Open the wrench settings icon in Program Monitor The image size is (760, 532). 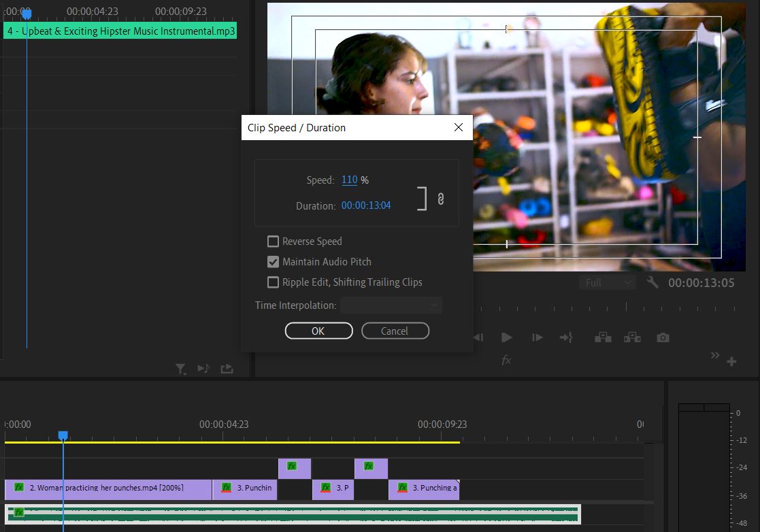tap(652, 282)
